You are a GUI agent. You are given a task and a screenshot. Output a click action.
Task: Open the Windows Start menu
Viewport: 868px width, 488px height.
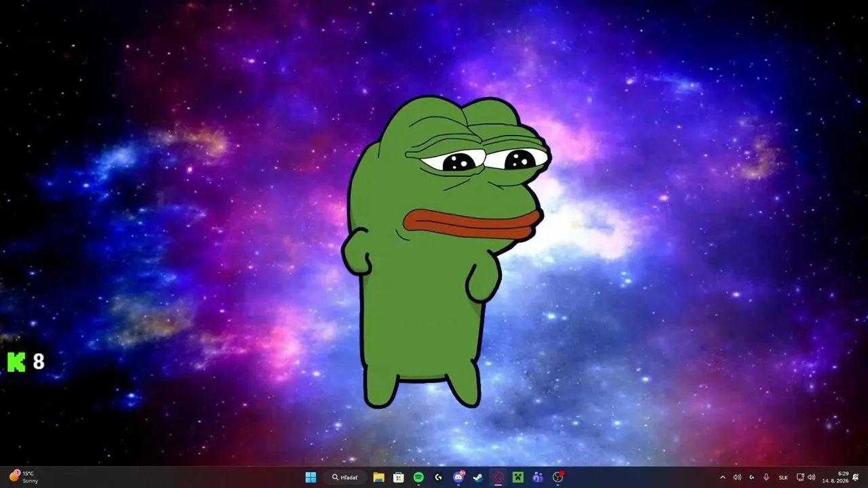pyautogui.click(x=311, y=477)
